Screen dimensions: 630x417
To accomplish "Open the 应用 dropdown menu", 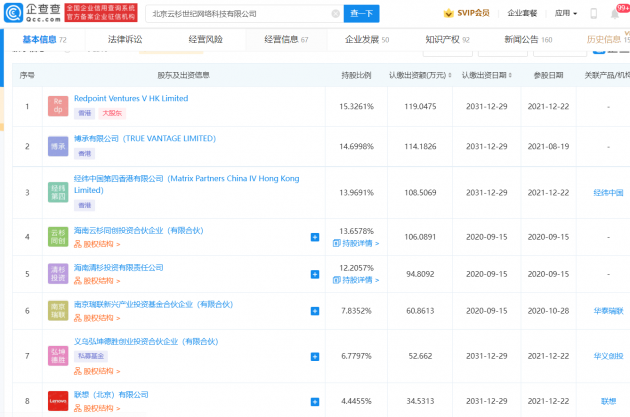I will pos(566,13).
